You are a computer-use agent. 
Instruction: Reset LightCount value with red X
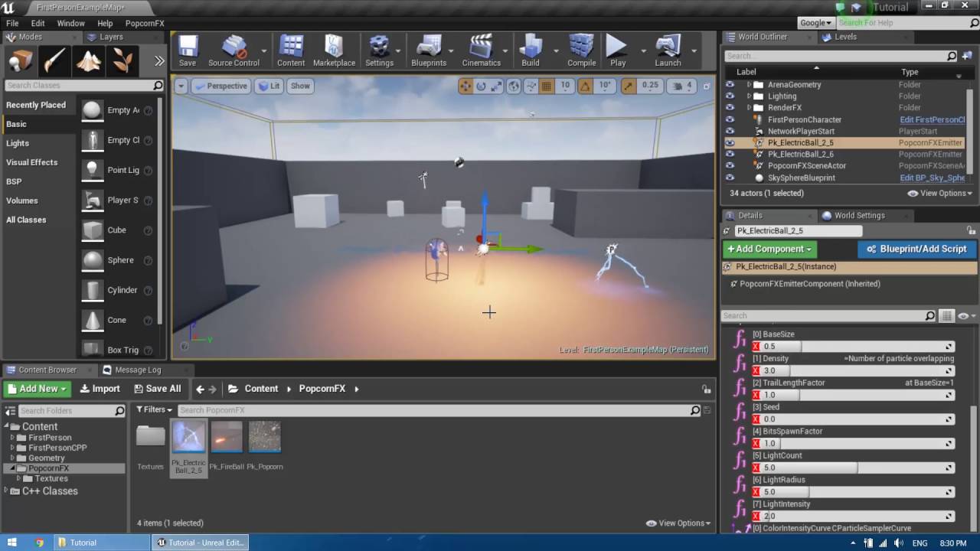(756, 468)
